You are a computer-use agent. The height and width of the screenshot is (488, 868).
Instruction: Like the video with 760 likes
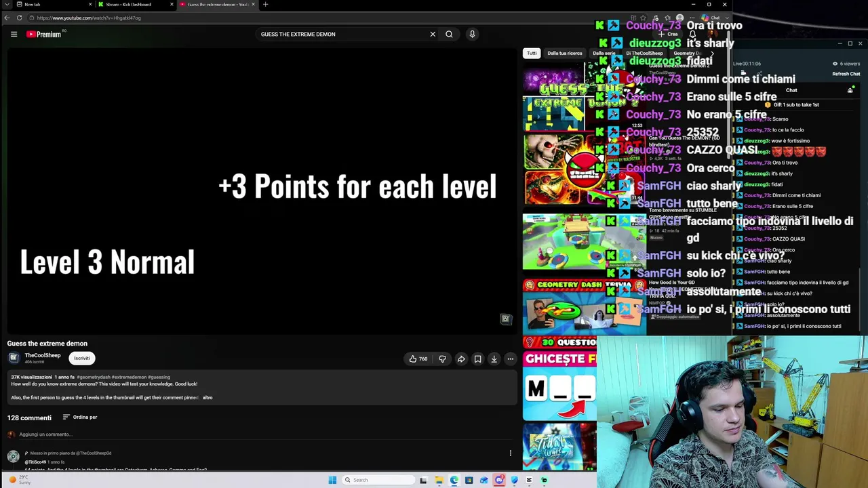(x=418, y=359)
